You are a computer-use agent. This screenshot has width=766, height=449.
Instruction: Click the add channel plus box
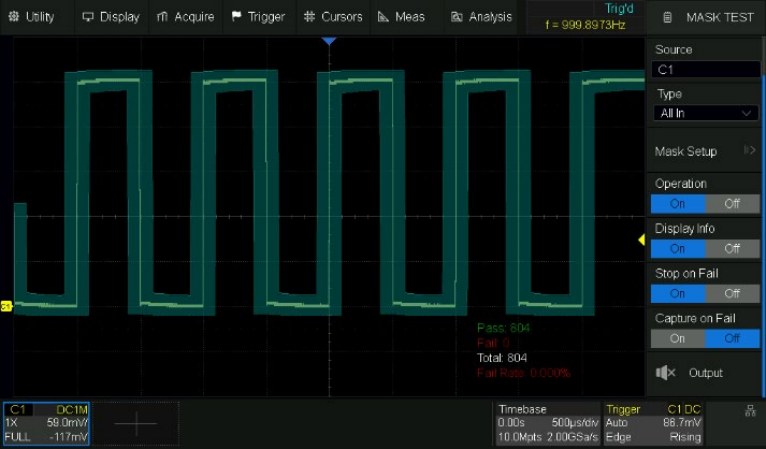pos(136,424)
